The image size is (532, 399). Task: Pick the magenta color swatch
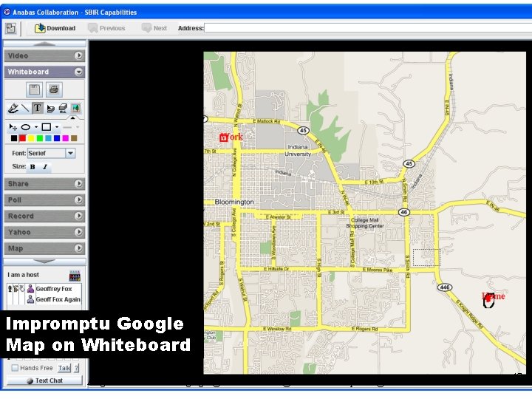coord(66,138)
